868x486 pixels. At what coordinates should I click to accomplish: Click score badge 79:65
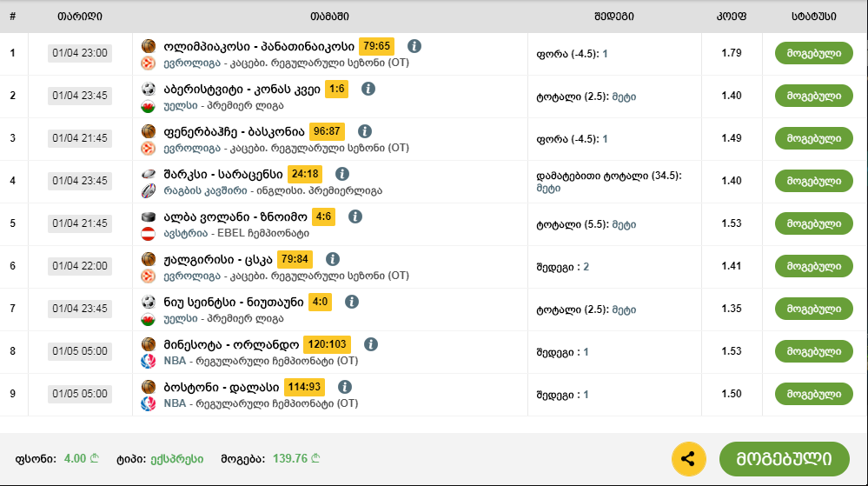pyautogui.click(x=376, y=46)
